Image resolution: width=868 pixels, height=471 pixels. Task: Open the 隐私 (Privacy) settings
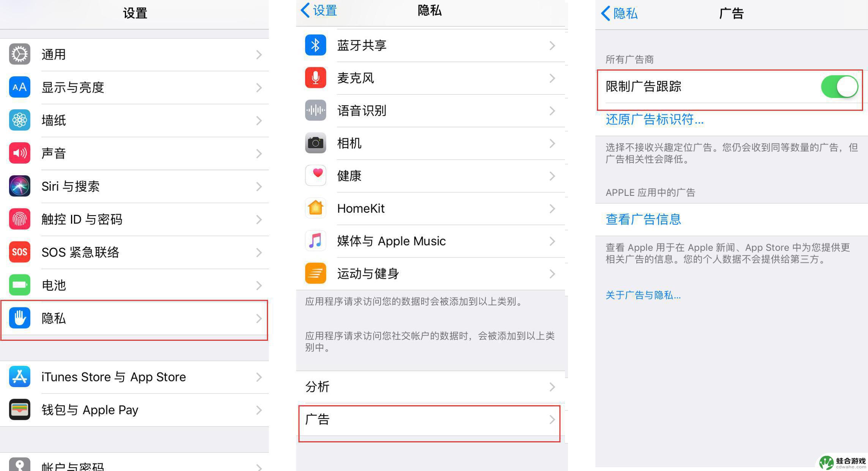(136, 318)
